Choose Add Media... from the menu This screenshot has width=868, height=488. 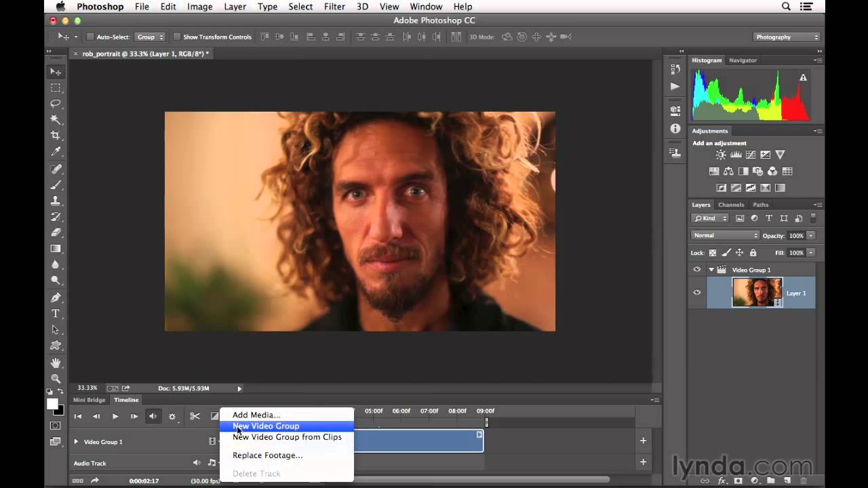[x=286, y=415]
